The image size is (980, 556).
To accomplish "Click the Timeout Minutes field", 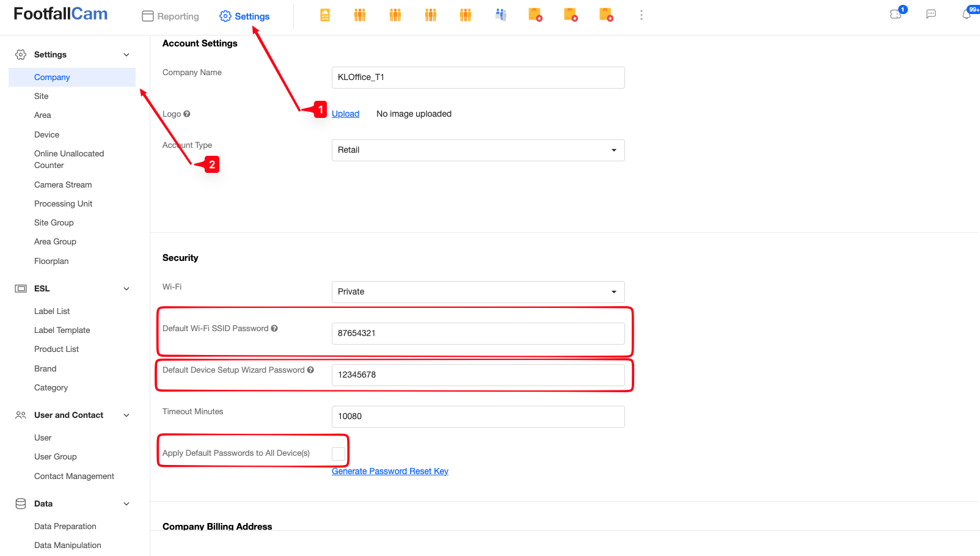I will [x=478, y=417].
